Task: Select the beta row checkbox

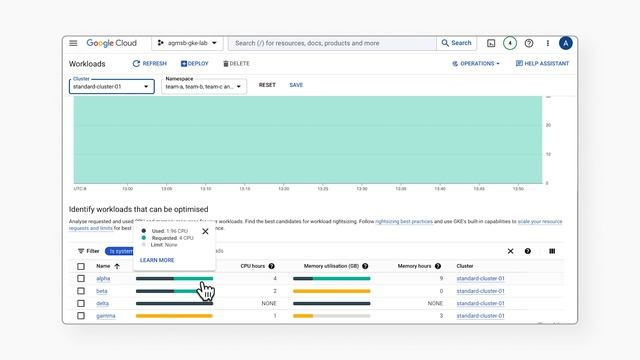Action: click(81, 291)
